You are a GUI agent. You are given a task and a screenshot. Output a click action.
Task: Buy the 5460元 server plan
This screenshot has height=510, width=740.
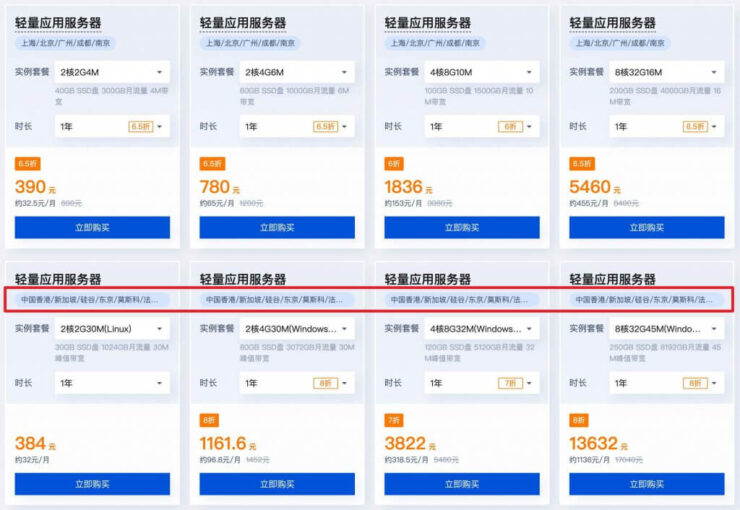click(x=647, y=227)
